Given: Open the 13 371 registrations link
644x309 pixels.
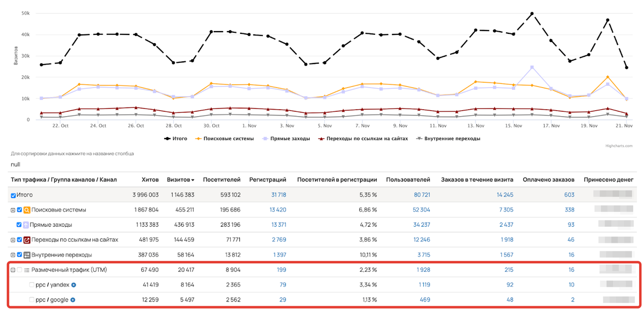Looking at the screenshot, I should (279, 225).
